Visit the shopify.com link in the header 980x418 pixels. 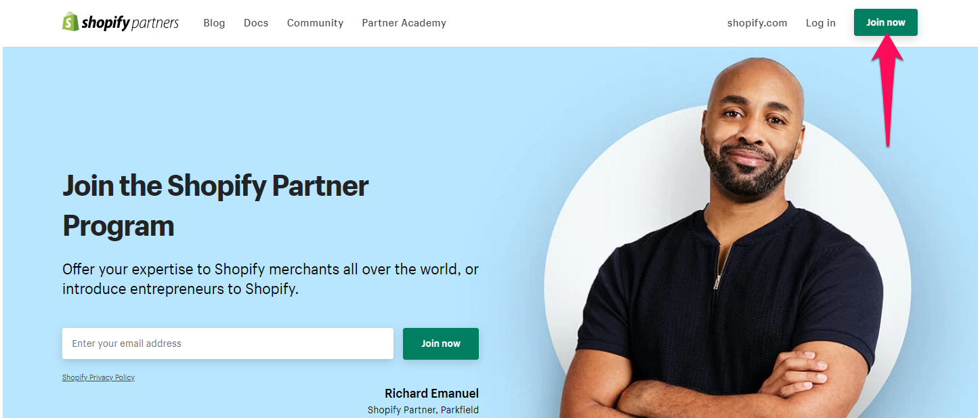(757, 23)
